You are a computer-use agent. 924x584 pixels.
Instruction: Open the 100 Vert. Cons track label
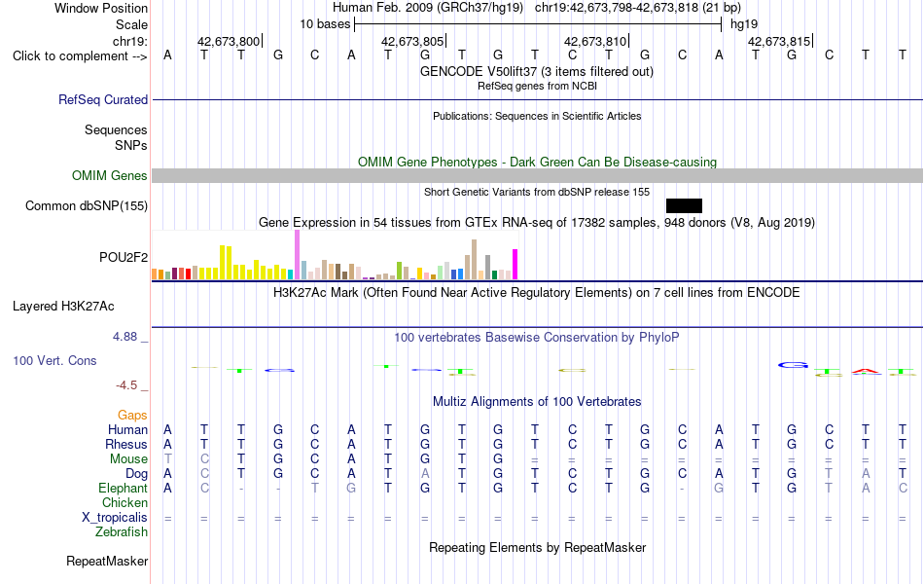(54, 360)
